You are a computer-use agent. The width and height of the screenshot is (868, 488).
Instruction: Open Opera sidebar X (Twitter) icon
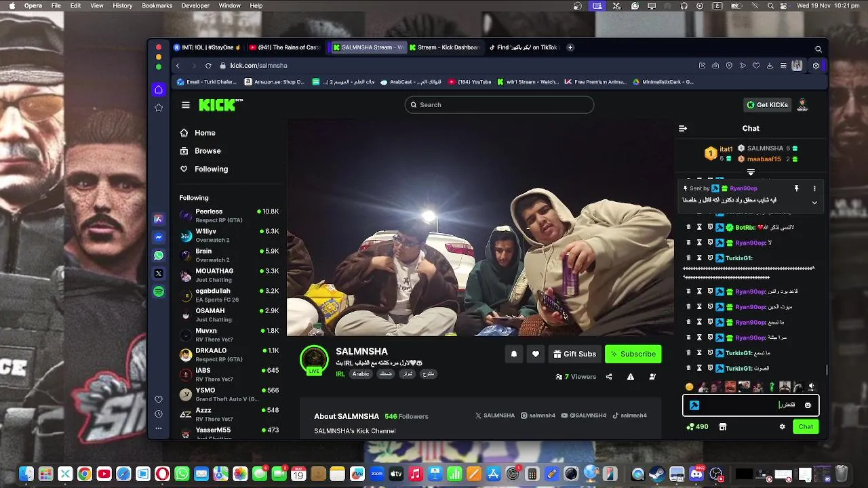(159, 274)
